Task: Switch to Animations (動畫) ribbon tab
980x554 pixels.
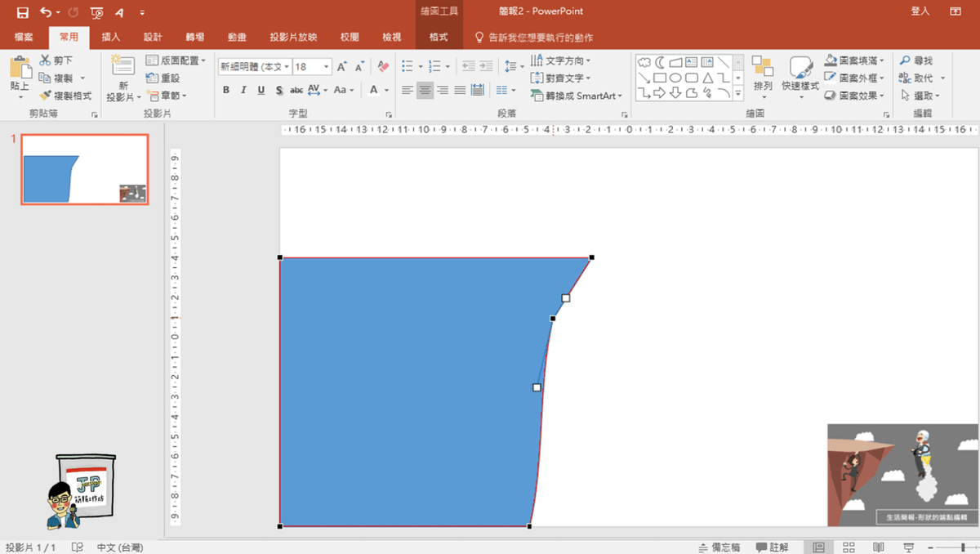Action: point(238,38)
